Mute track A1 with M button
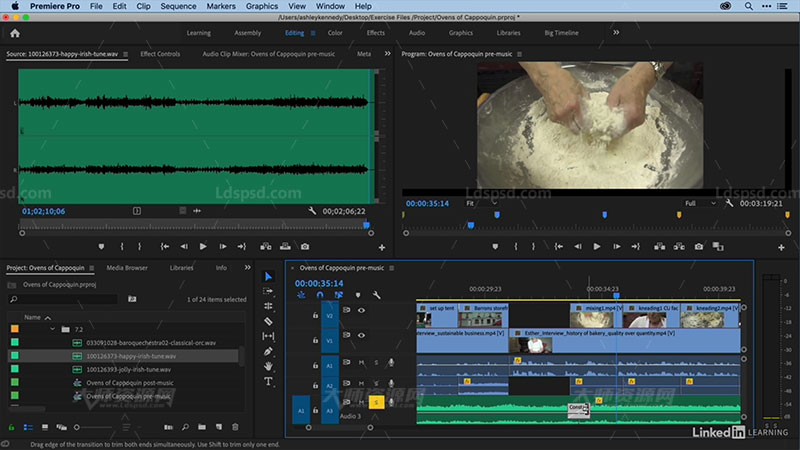This screenshot has width=800, height=450. pyautogui.click(x=361, y=363)
